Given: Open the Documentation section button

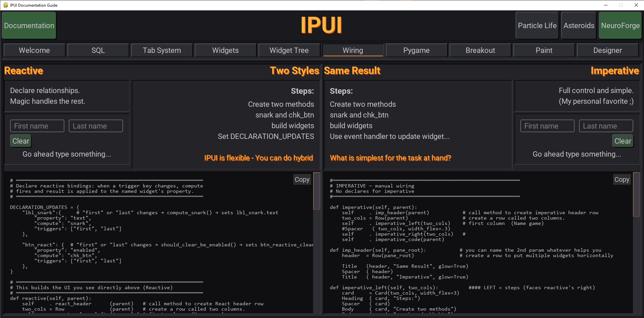Looking at the screenshot, I should click(x=29, y=25).
